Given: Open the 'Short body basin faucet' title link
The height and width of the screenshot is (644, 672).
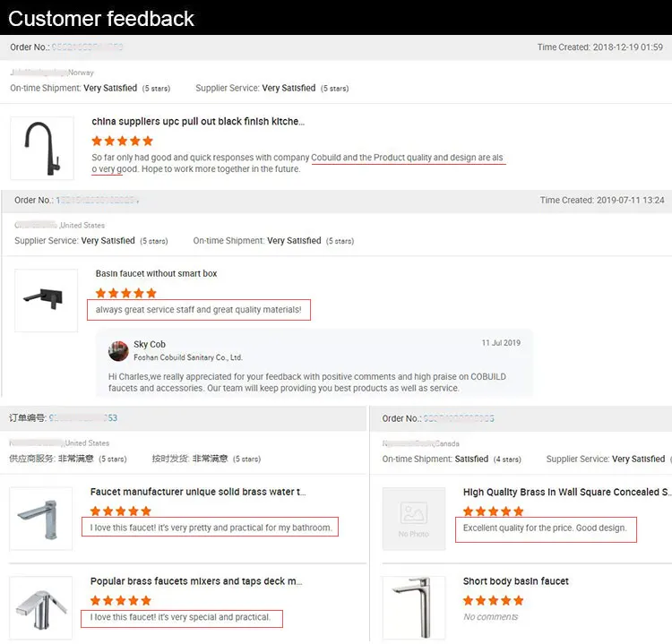Looking at the screenshot, I should [515, 581].
